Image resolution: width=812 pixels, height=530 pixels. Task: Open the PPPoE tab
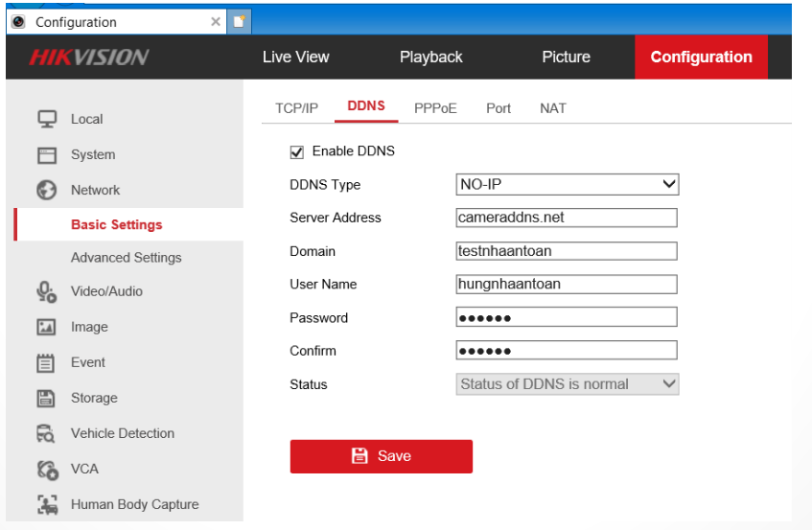[x=435, y=108]
